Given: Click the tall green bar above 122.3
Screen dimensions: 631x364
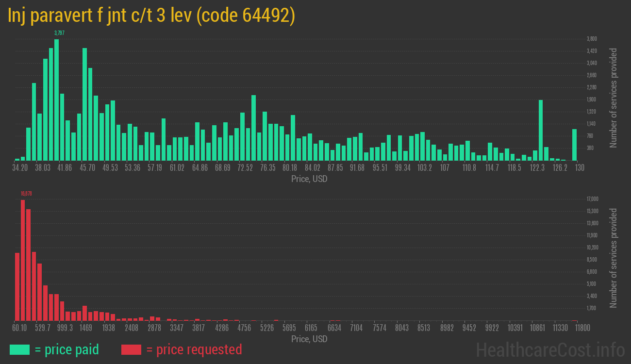Looking at the screenshot, I should [x=541, y=130].
